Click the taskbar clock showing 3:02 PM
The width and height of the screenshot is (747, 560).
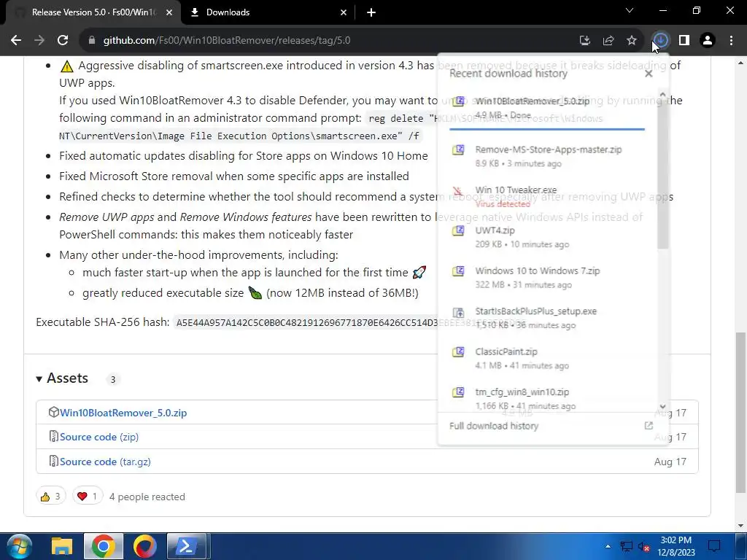tap(676, 546)
